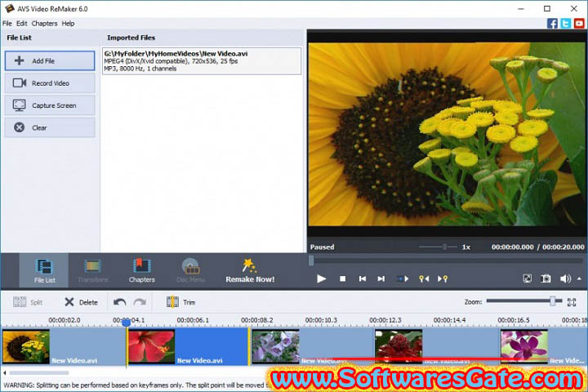This screenshot has height=392, width=588.
Task: Open the Trim tool
Action: (x=181, y=302)
